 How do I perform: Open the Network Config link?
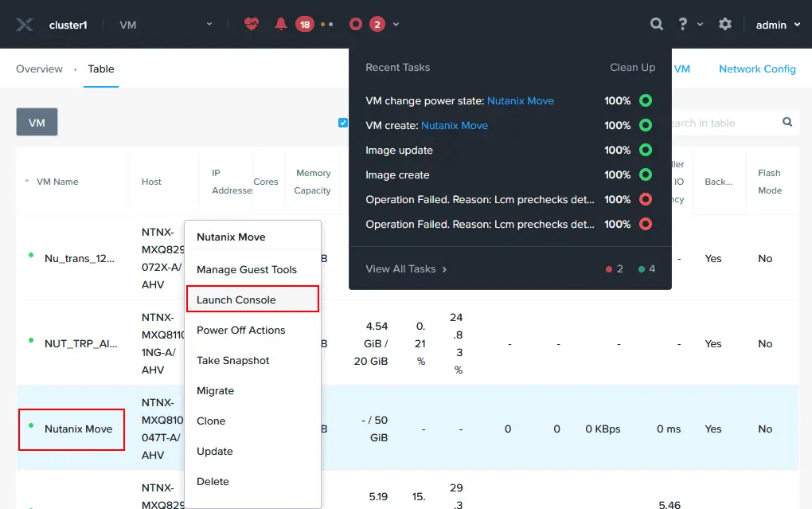point(757,69)
